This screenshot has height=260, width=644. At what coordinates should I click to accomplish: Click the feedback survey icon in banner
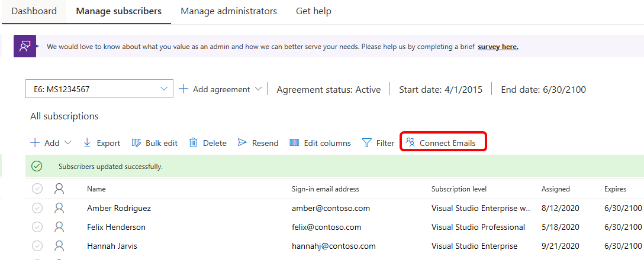(x=25, y=46)
